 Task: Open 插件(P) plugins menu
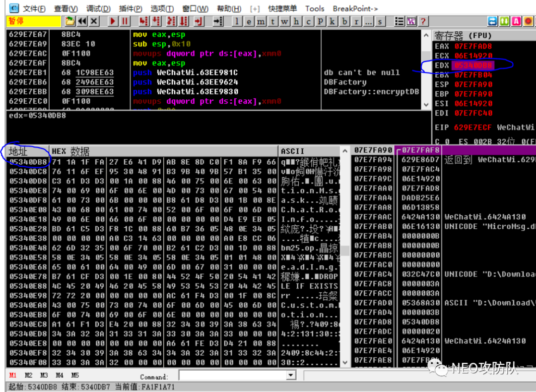pos(130,8)
